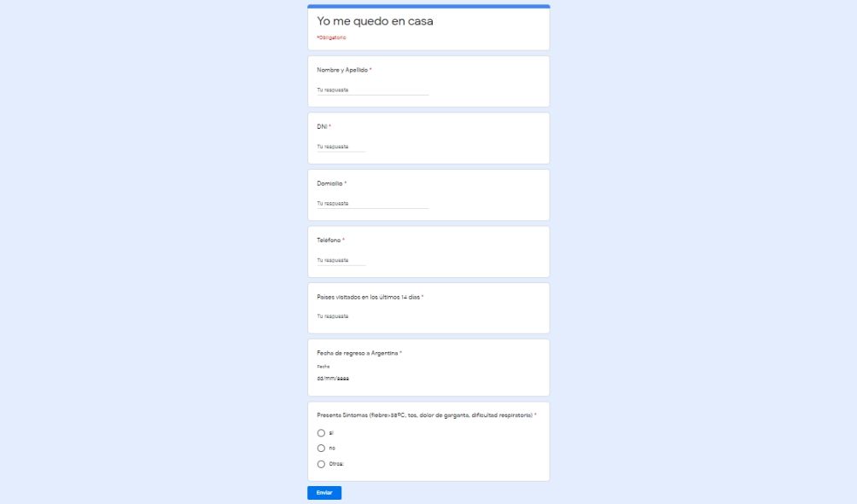Viewport: 857px width, 504px height.
Task: Click the Paises visitados answer field
Action: coord(373,316)
